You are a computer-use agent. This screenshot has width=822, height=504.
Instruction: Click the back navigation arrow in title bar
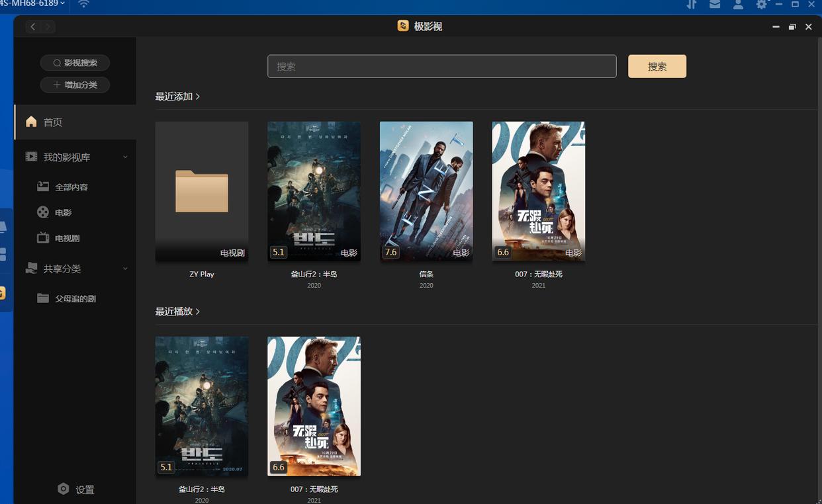(33, 26)
